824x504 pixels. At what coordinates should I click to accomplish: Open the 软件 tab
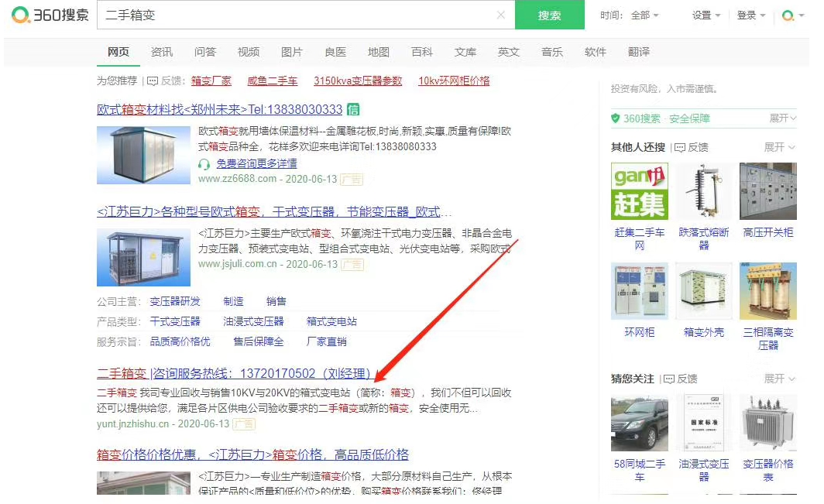[x=596, y=52]
